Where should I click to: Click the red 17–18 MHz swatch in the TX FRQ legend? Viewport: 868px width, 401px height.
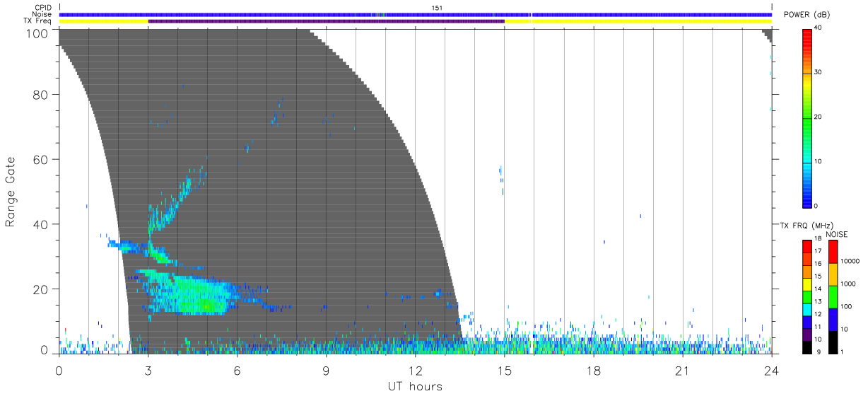(x=807, y=247)
